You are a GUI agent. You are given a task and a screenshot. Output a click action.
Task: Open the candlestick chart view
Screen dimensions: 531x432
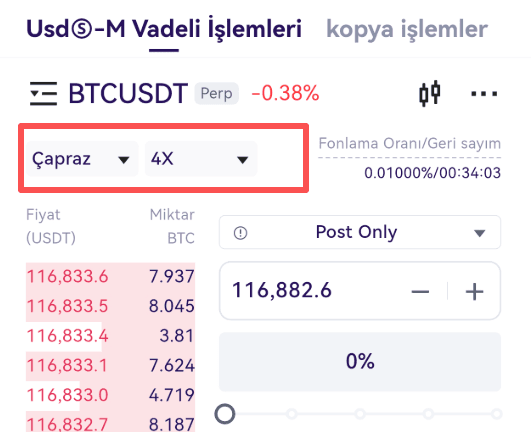coord(429,93)
